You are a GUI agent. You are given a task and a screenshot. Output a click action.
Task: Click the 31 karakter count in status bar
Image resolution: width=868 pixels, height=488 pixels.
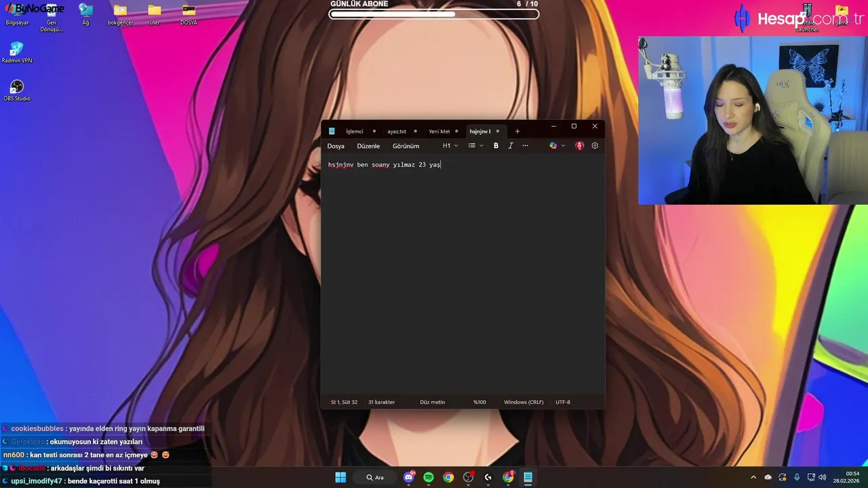pos(381,402)
